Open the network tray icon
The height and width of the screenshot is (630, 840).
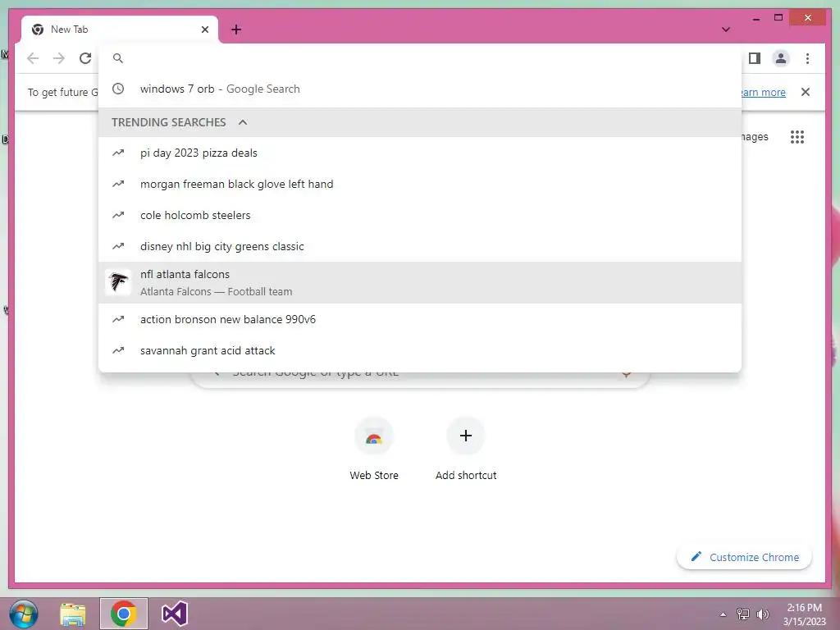point(743,614)
